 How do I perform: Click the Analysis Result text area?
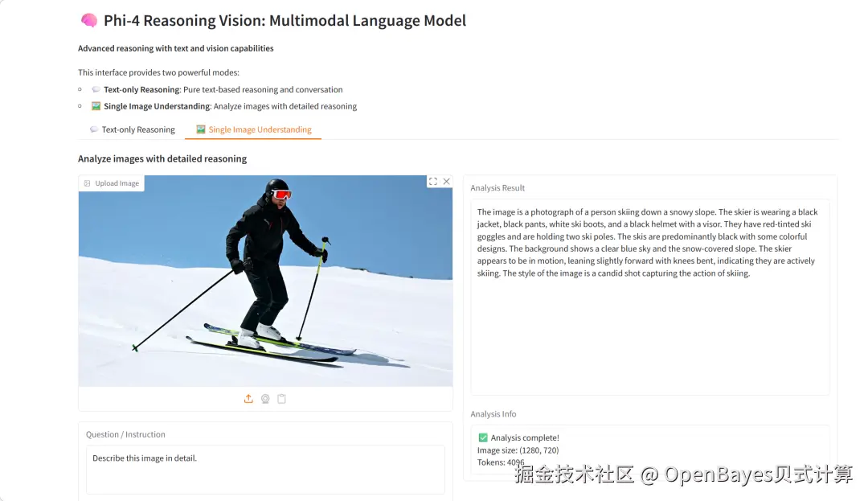pos(650,297)
